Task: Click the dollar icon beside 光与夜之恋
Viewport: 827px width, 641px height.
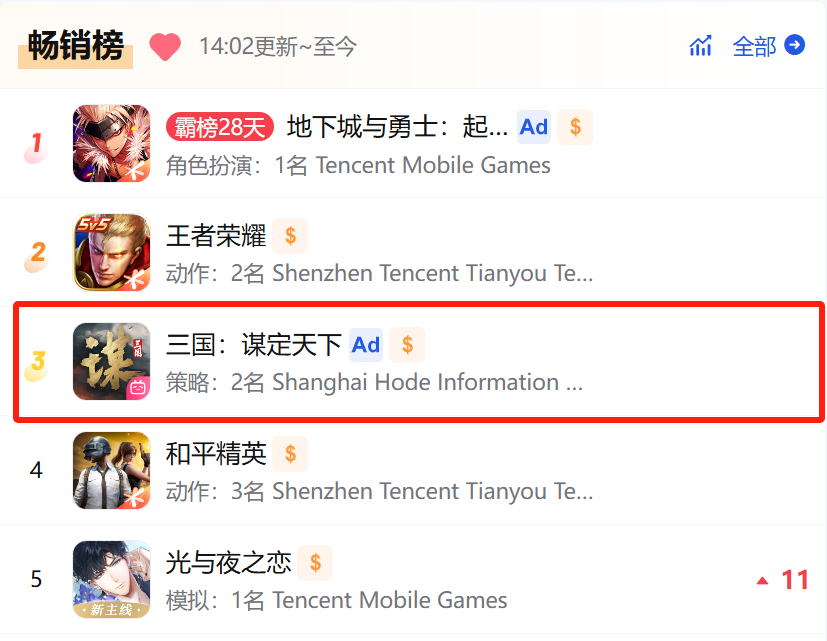Action: point(315,563)
